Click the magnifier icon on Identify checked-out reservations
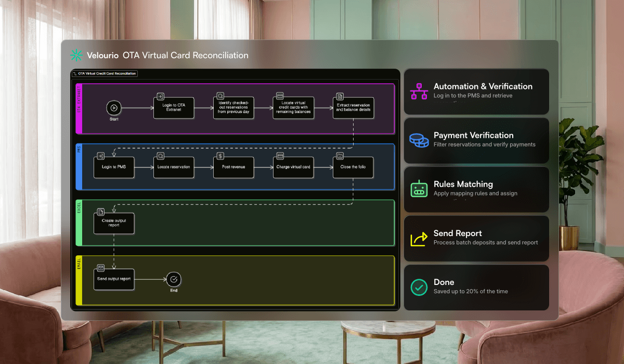 pyautogui.click(x=220, y=96)
